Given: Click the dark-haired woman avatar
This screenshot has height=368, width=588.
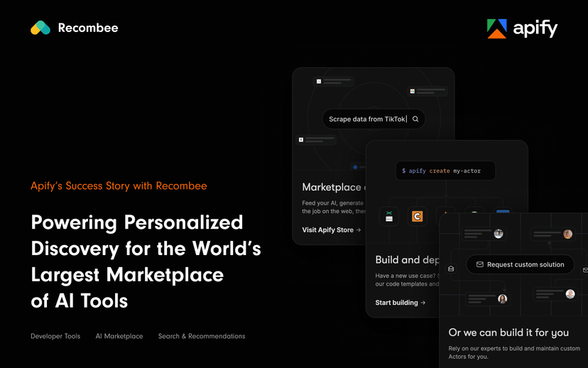Looking at the screenshot, I should [502, 298].
